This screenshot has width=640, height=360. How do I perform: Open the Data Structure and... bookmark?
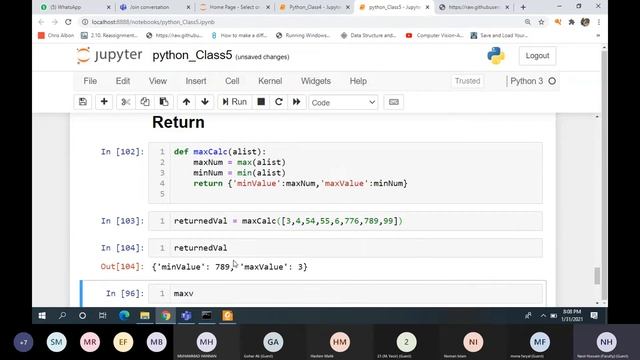(x=369, y=36)
